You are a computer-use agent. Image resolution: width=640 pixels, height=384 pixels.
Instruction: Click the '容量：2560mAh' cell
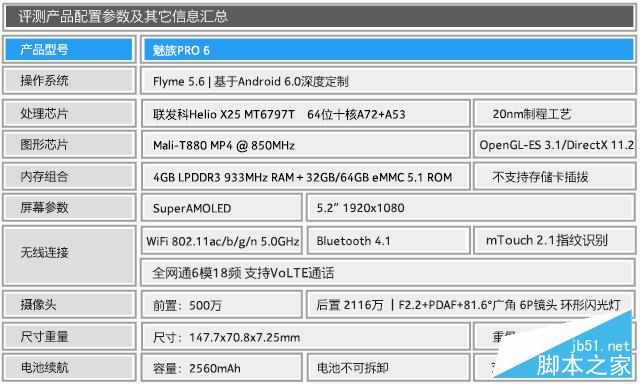coord(222,368)
